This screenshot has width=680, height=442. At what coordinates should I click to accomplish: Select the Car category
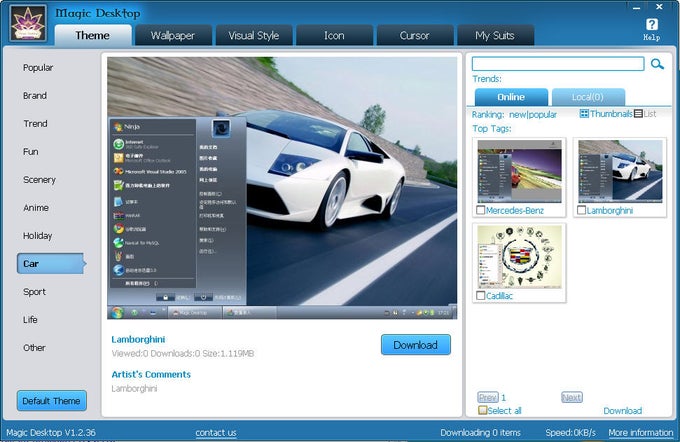coord(51,264)
